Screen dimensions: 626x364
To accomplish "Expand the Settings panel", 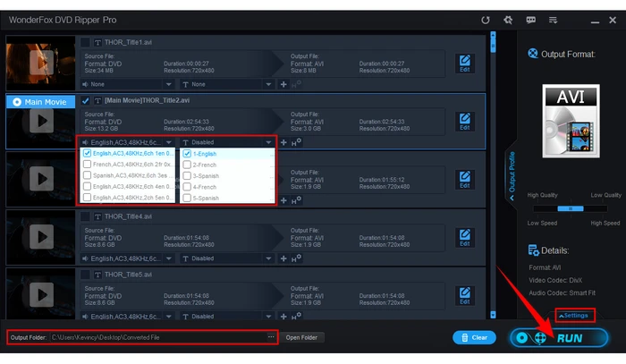I will 574,316.
